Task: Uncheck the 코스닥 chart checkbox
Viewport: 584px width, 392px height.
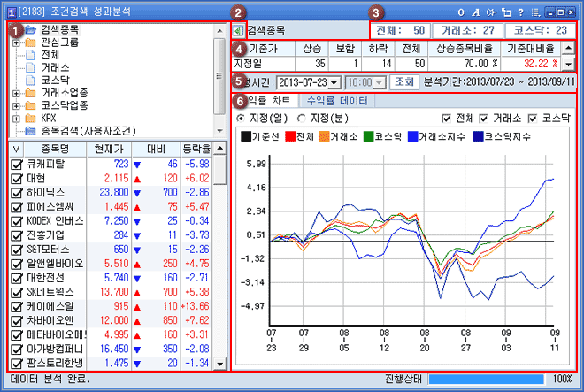Action: point(532,119)
